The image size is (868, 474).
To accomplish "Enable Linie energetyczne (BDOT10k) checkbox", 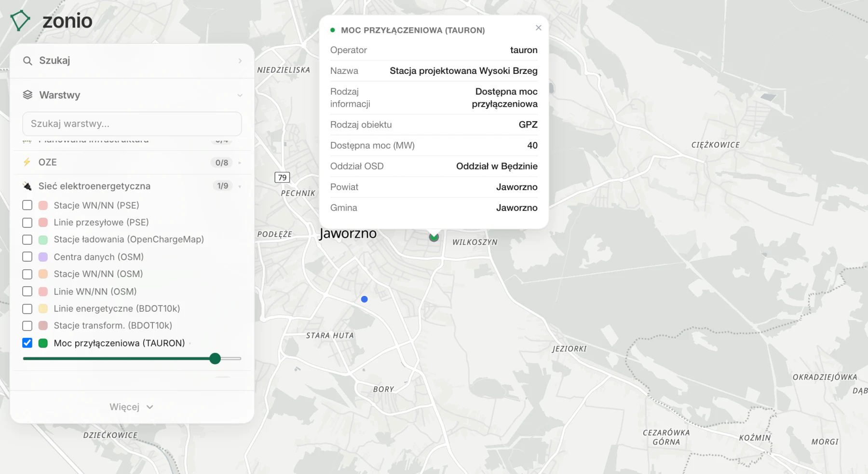I will (x=27, y=308).
